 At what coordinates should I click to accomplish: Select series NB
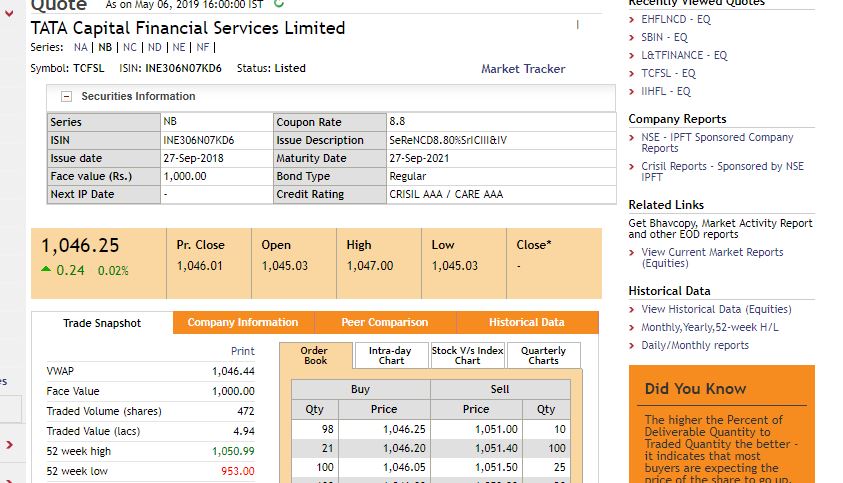click(x=105, y=47)
